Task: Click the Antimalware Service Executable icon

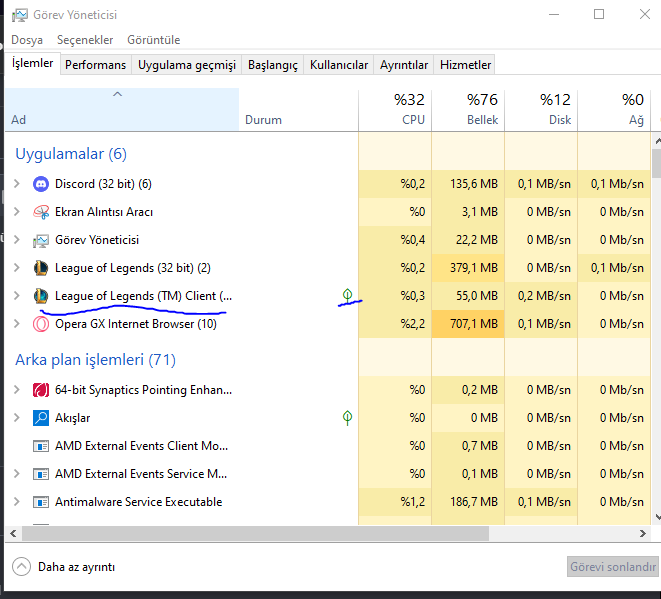Action: point(41,502)
